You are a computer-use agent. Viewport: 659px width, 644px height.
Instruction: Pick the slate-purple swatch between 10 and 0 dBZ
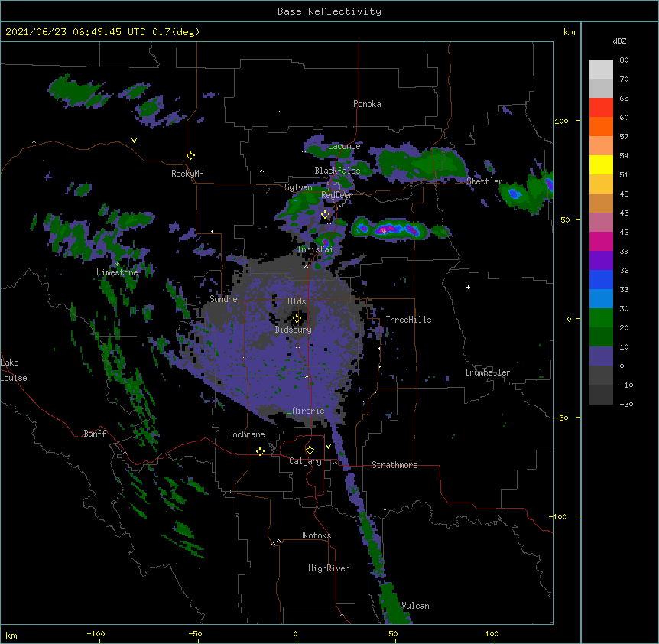[601, 356]
